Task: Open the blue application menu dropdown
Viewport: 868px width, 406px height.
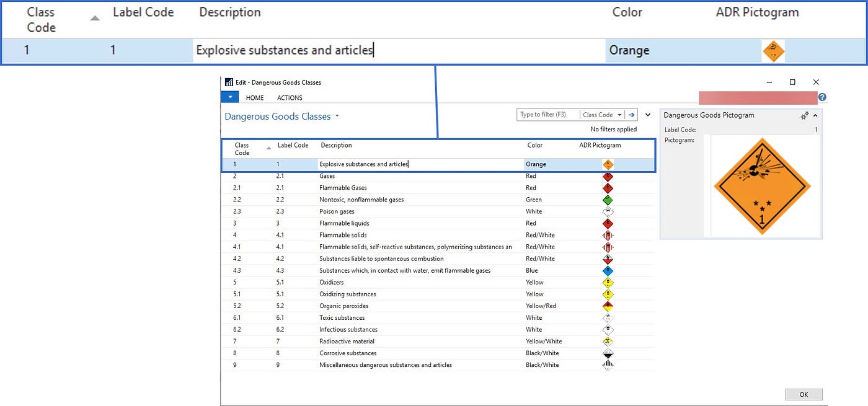Action: (230, 97)
